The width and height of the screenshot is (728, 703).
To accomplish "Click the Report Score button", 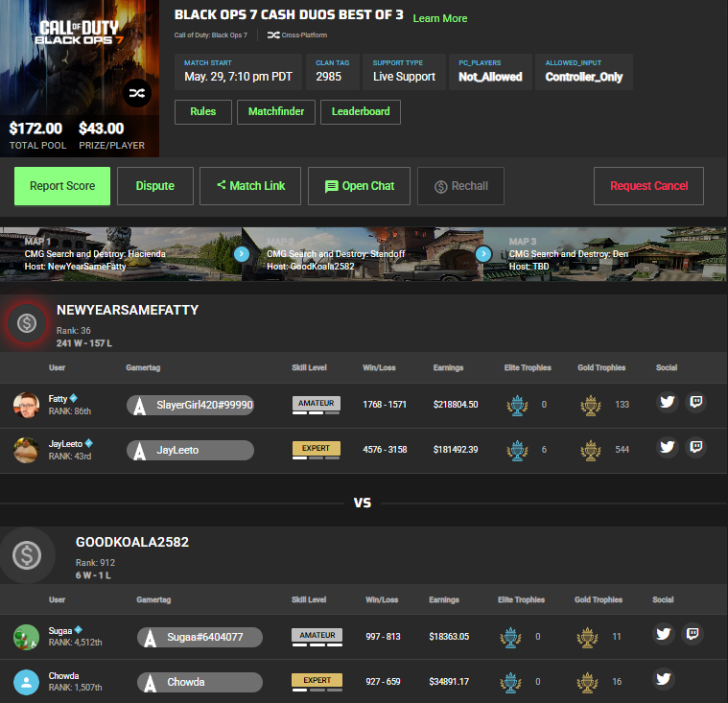I will click(62, 186).
